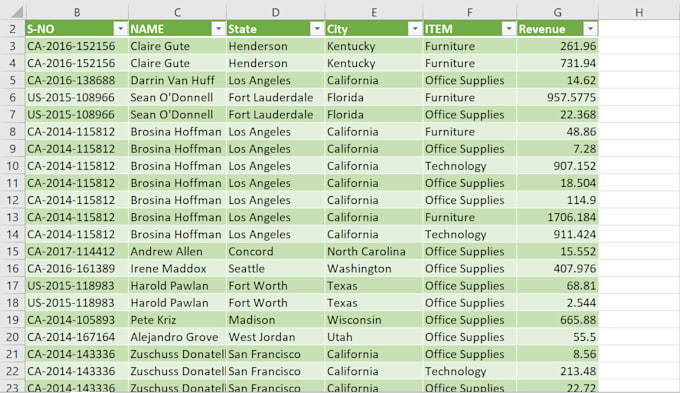Select the Andrew Allen name cell
This screenshot has height=393, width=680.
pos(177,251)
